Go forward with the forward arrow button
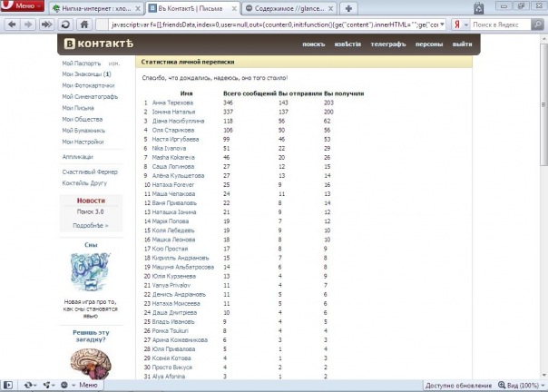The image size is (548, 392). pos(28,24)
